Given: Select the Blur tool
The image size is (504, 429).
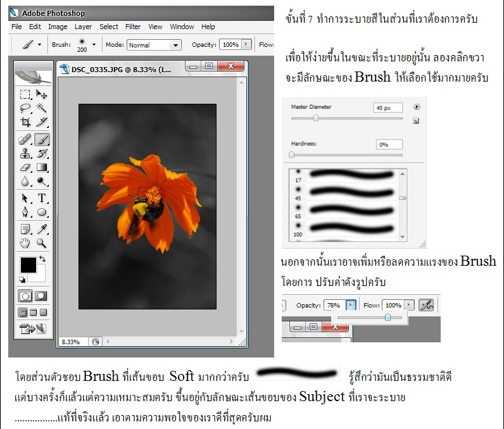Looking at the screenshot, I should click(25, 182).
